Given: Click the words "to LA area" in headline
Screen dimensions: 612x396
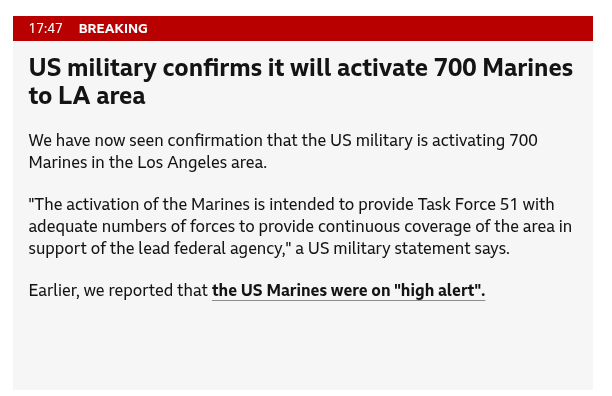Looking at the screenshot, I should coord(87,95).
